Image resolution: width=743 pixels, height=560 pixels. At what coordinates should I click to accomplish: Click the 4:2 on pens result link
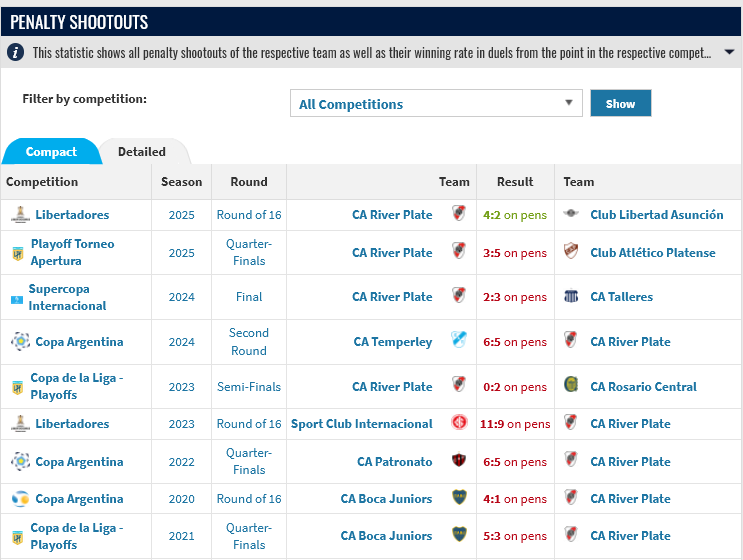click(x=515, y=215)
